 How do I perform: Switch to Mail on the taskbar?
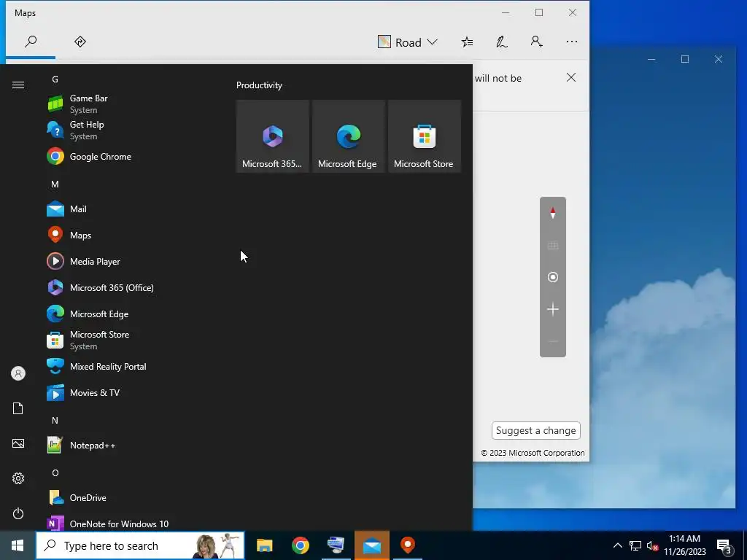tap(371, 545)
